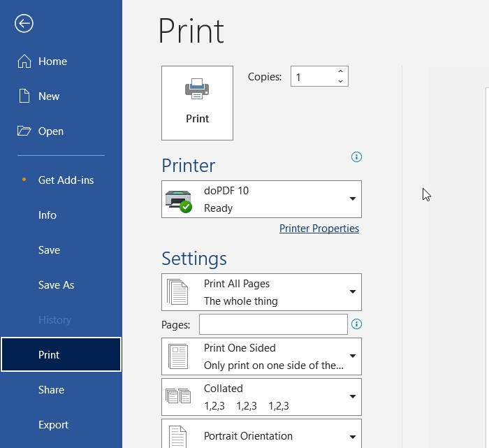Click the doPDF 10 printer icon
Screen dimensions: 489x448
point(178,201)
